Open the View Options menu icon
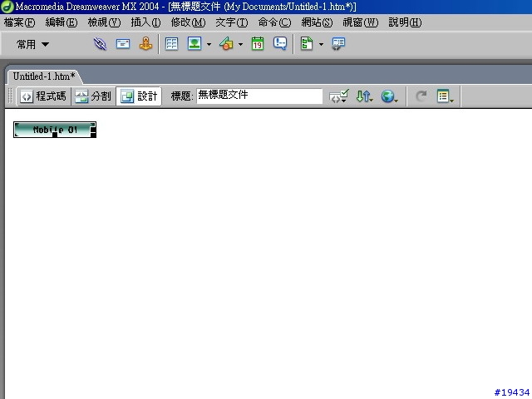This screenshot has height=399, width=532. click(x=445, y=96)
